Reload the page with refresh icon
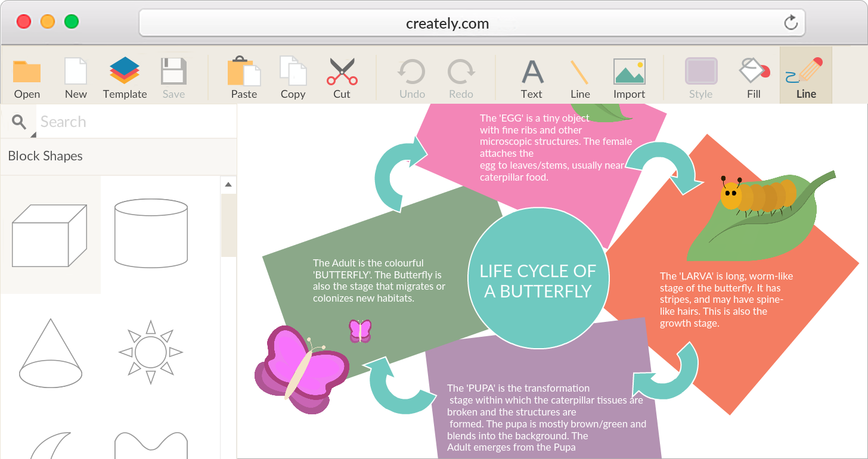868x459 pixels. tap(790, 23)
